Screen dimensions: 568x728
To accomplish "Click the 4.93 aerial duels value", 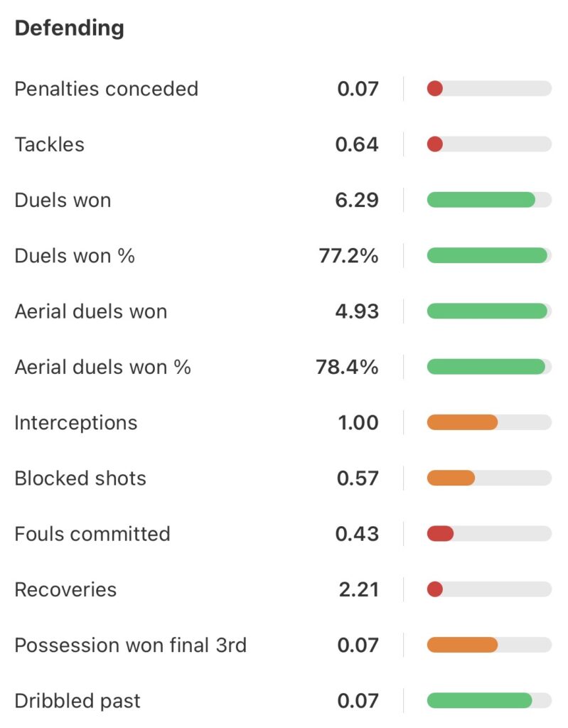I will [x=357, y=311].
